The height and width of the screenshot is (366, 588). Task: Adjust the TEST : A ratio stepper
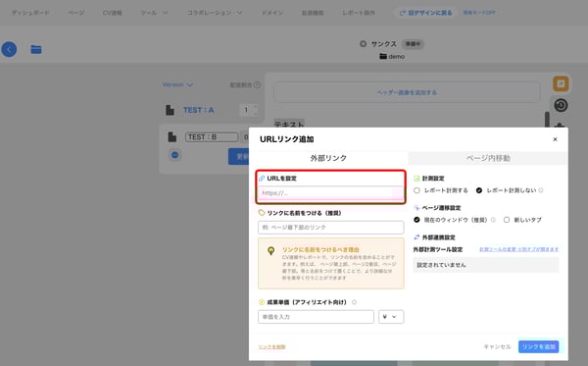tap(256, 110)
